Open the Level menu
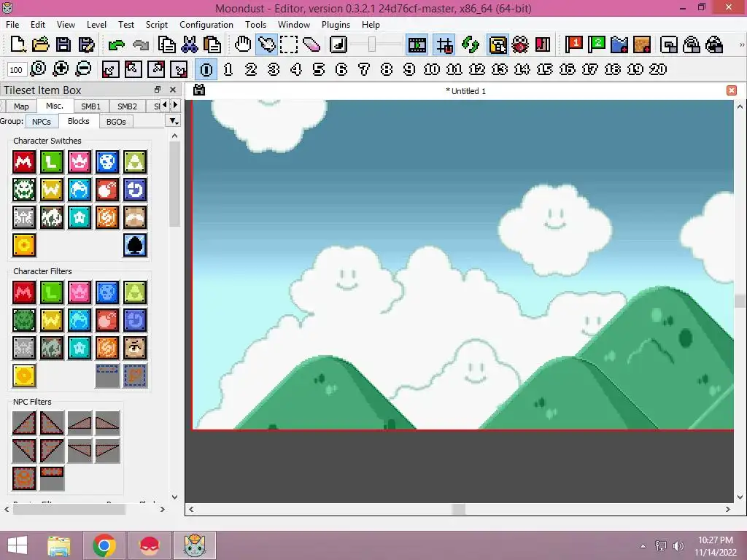Image resolution: width=747 pixels, height=560 pixels. pos(96,24)
